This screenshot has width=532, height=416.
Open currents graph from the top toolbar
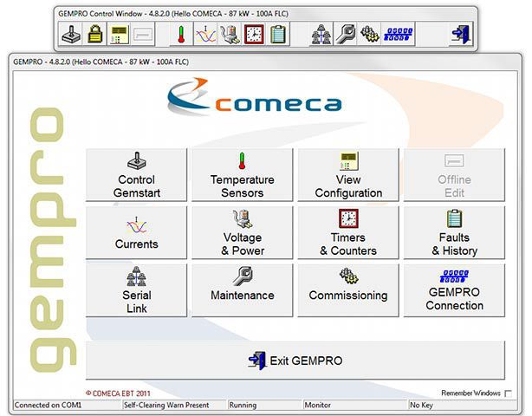pyautogui.click(x=206, y=34)
